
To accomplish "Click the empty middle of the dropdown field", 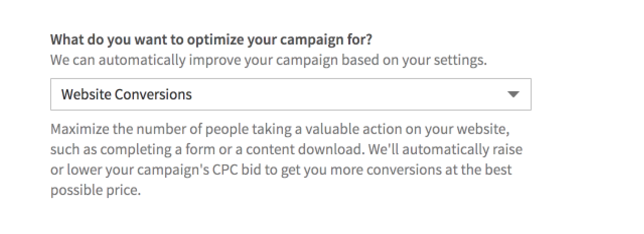I will click(339, 94).
